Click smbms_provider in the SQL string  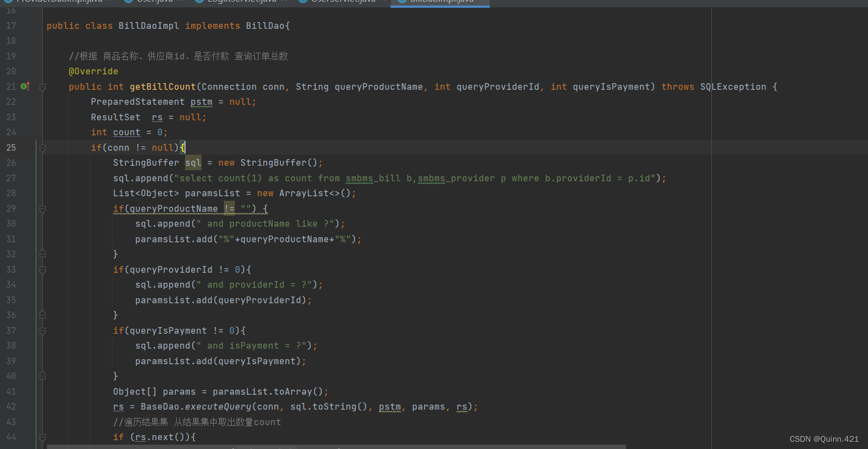pyautogui.click(x=456, y=178)
